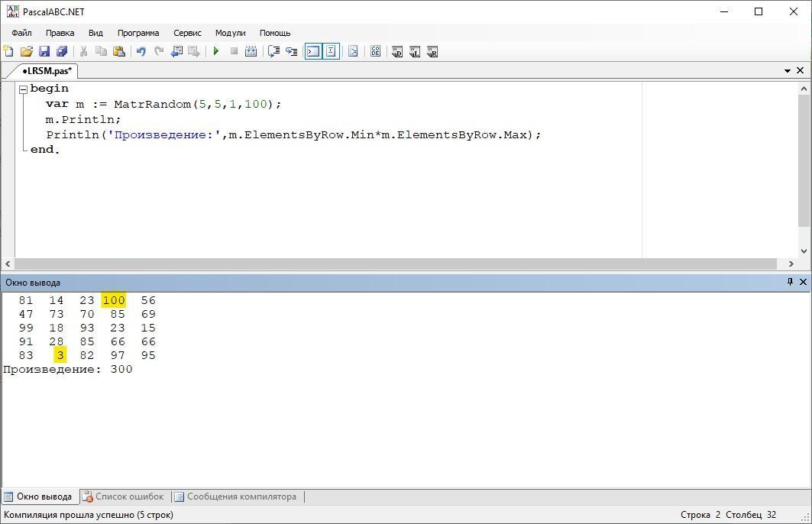Click the 'Произведение:' string literal in code
Viewport: 812px width, 524px height.
164,134
